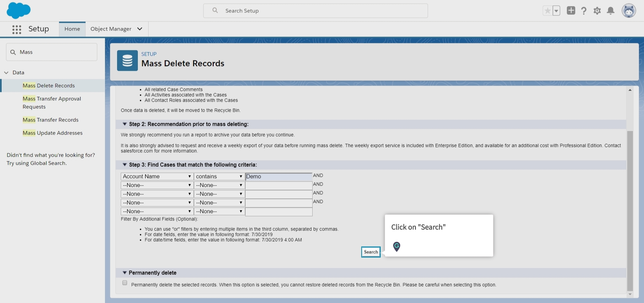Open the Object Manager tab
This screenshot has width=644, height=303.
[111, 29]
